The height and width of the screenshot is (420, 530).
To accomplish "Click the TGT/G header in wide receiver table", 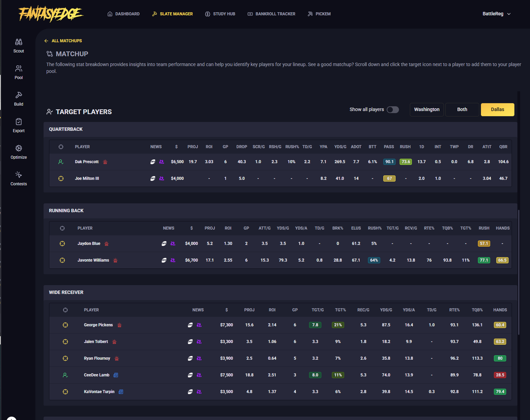I will (x=318, y=310).
